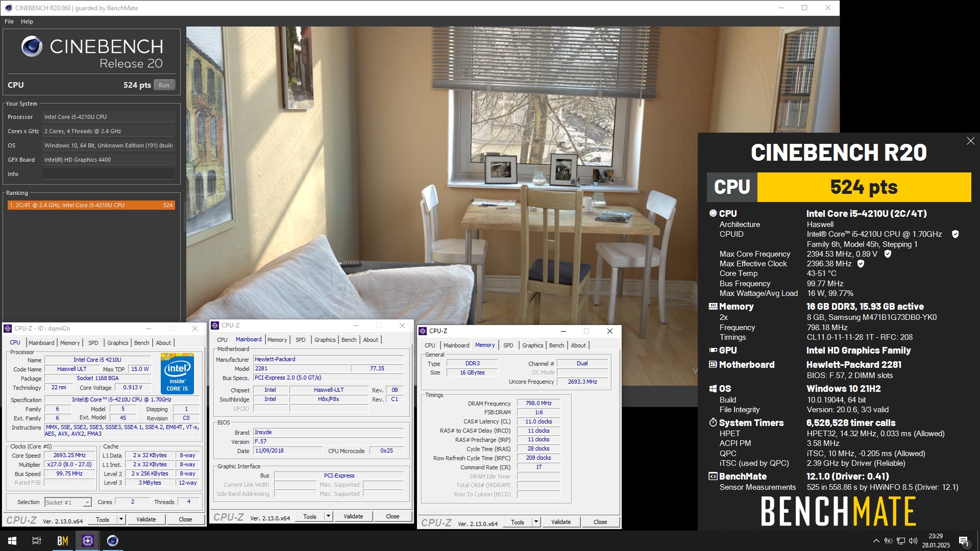
Task: Click the System Timers clock icon
Action: tap(713, 423)
